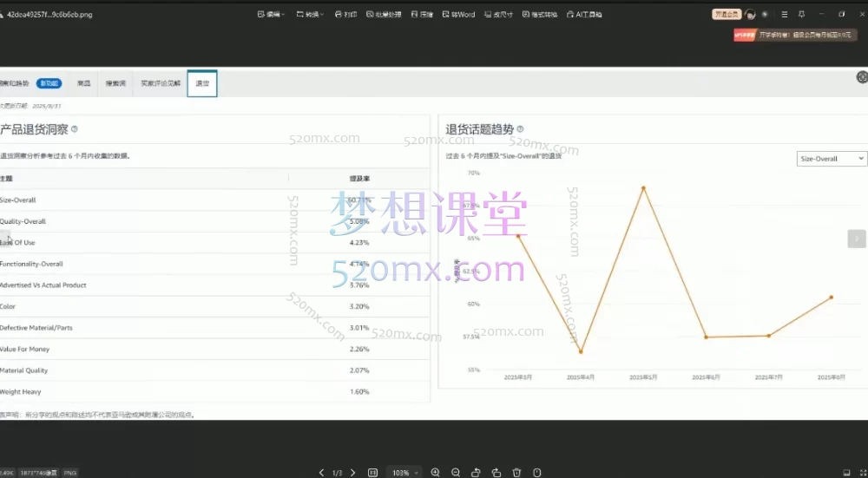Click the rotate right icon
The width and height of the screenshot is (868, 478).
[496, 473]
